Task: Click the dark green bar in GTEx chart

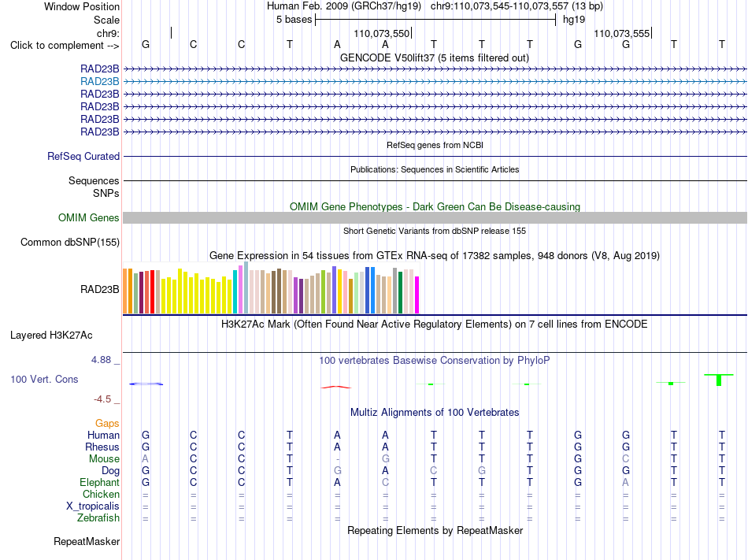Action: tap(401, 292)
